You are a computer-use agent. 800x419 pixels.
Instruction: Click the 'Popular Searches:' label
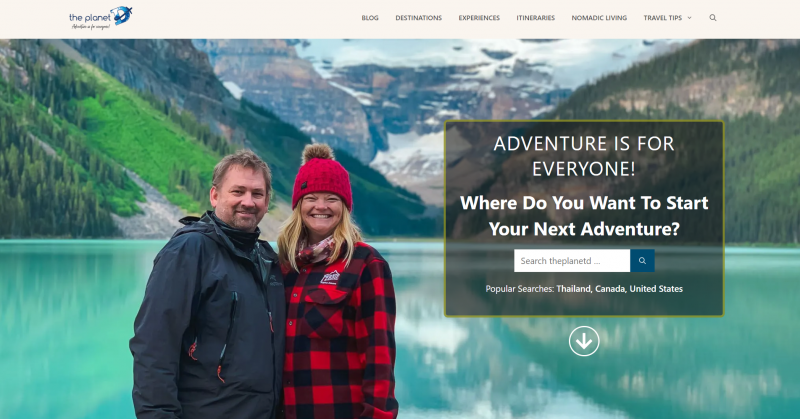[x=519, y=289]
